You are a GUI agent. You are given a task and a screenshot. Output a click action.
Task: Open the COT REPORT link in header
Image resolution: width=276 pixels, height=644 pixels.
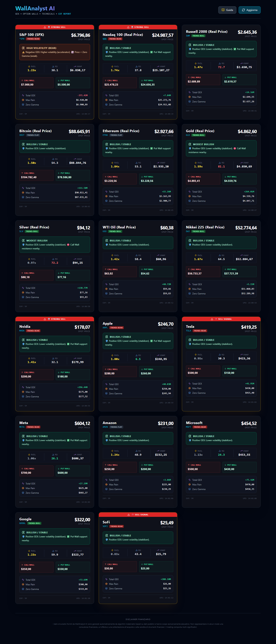tap(64, 14)
